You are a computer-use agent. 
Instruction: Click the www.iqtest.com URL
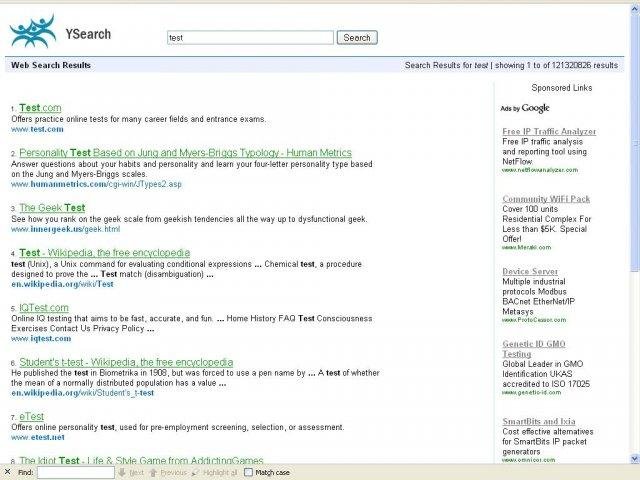(41, 338)
